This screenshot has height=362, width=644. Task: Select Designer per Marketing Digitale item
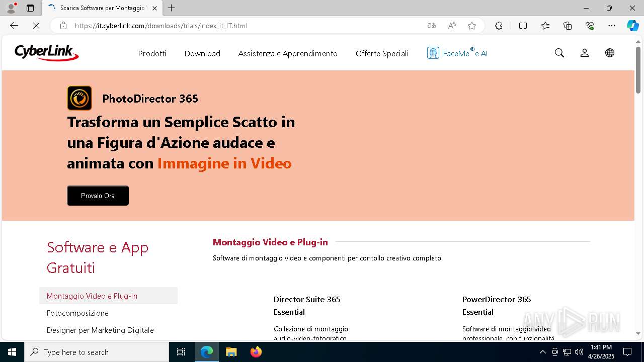(x=100, y=330)
